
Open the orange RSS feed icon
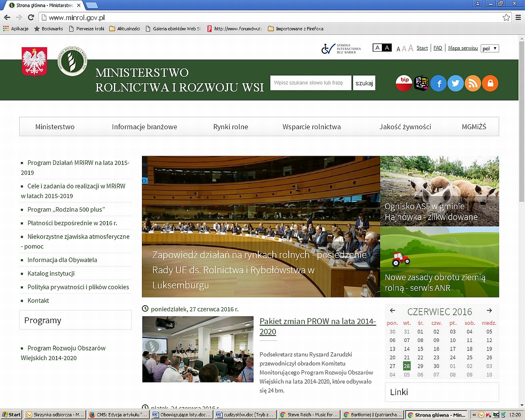[x=473, y=83]
